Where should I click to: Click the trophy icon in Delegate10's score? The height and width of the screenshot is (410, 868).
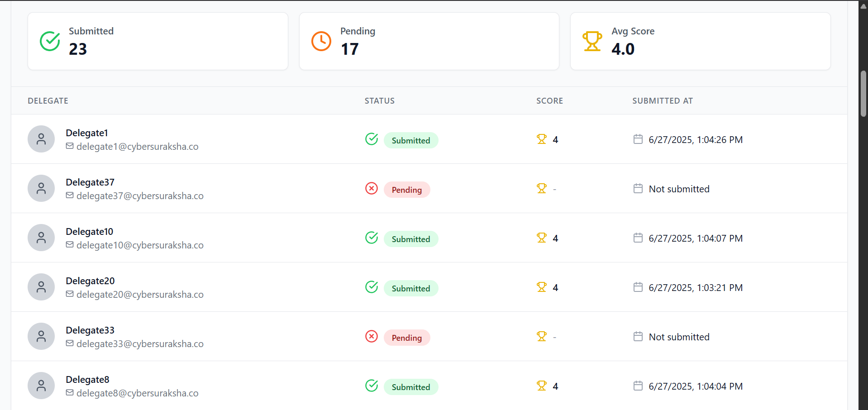click(542, 238)
